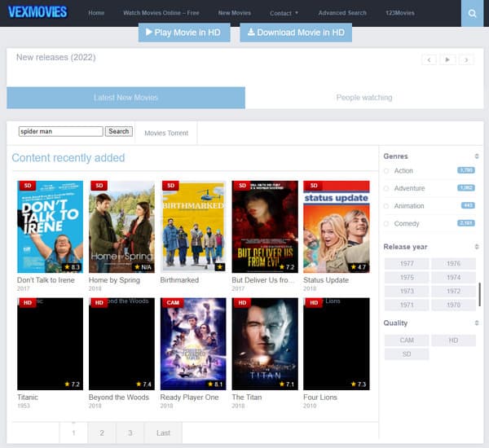Screen dimensions: 489x448
Task: Open the But Deliver Us from Evil poster
Action: click(x=265, y=226)
